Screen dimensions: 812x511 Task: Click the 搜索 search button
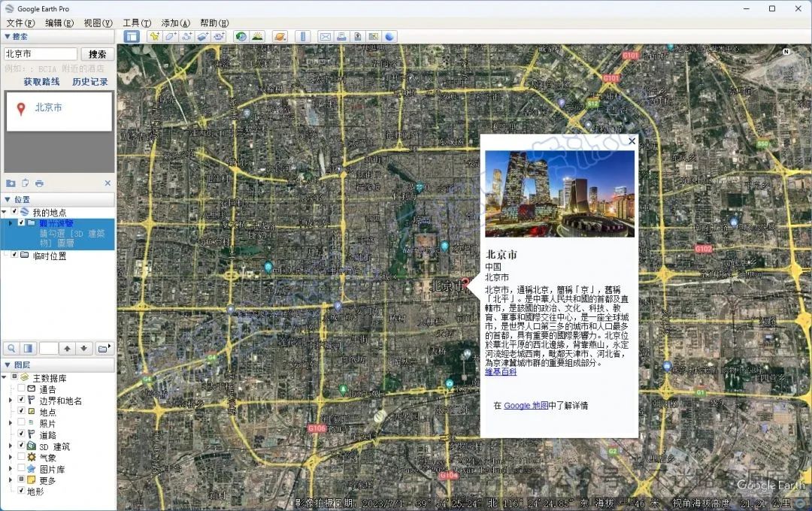click(97, 54)
